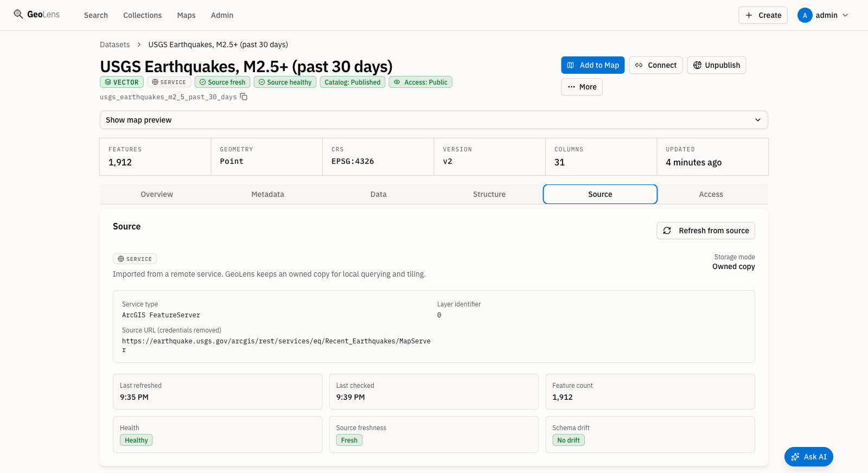Click the No drift badge
This screenshot has height=473, width=868.
coord(569,440)
